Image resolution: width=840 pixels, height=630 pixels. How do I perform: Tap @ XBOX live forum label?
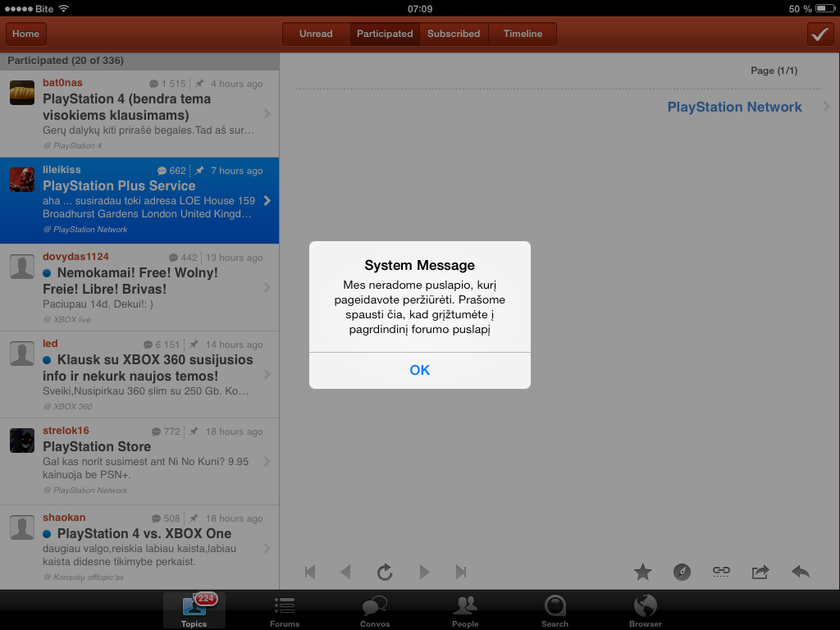point(67,319)
